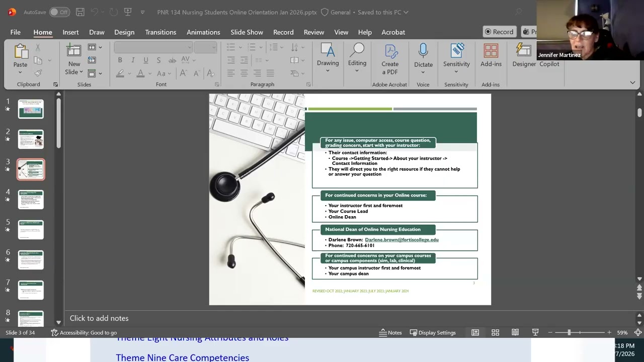Open the Designer pane
Screen dimensions: 644x362
[524, 55]
